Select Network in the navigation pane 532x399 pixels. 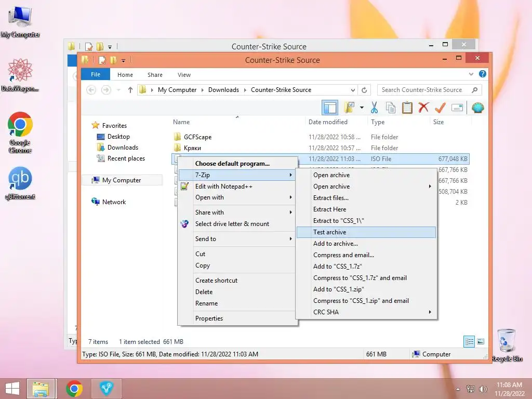point(114,202)
